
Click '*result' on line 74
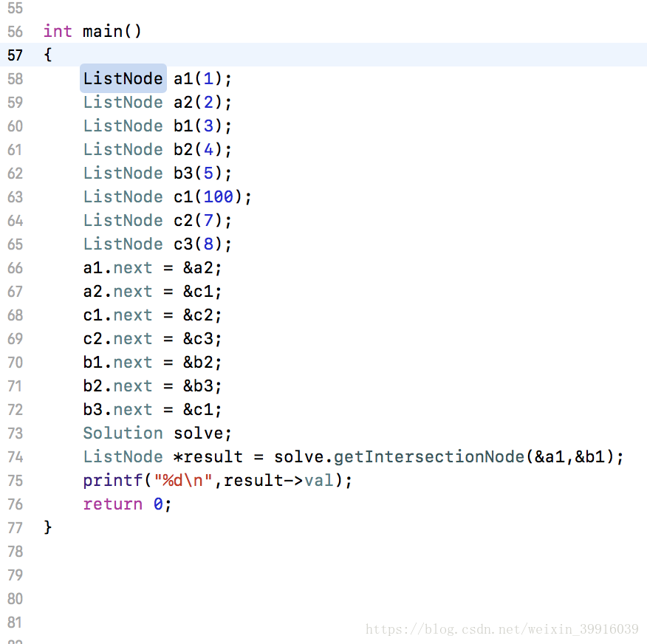[x=208, y=456]
